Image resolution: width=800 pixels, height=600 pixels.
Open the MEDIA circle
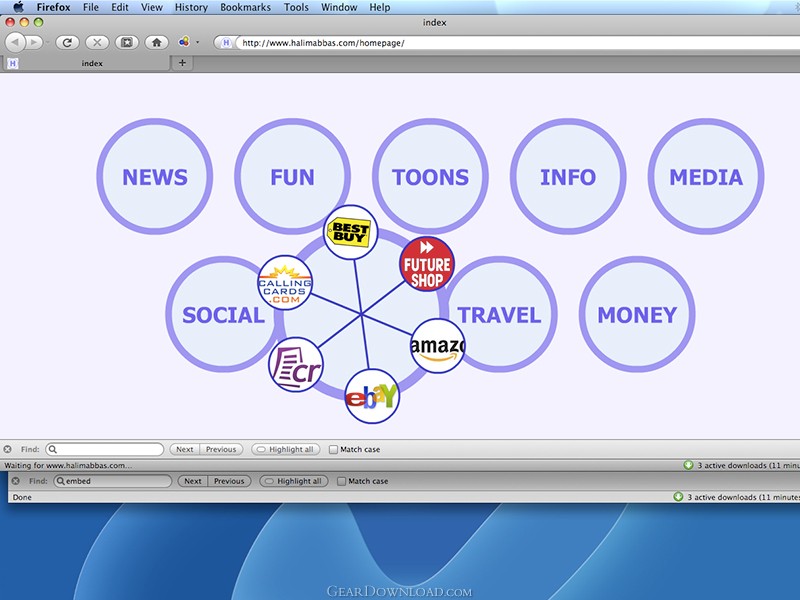tap(706, 177)
